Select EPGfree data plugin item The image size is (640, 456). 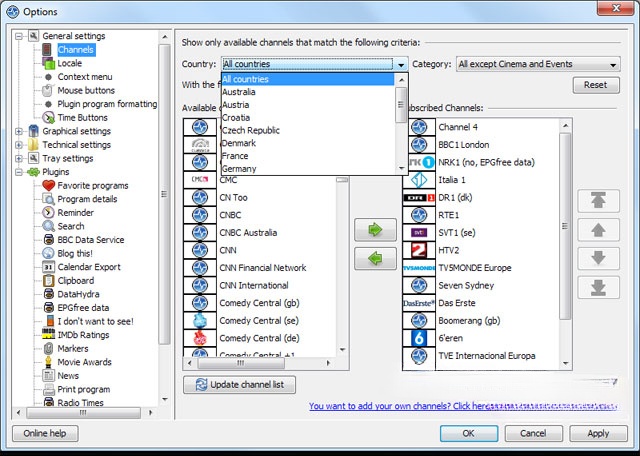83,308
